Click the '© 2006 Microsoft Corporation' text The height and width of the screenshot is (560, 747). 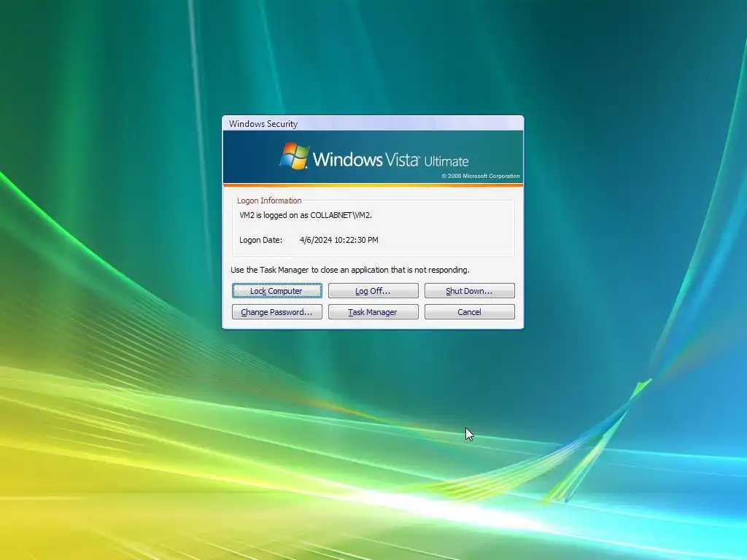[x=480, y=176]
